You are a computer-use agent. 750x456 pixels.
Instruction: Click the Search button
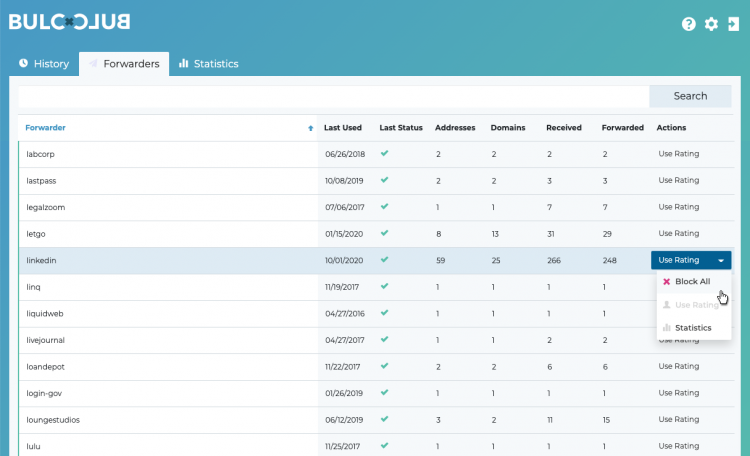[x=690, y=96]
